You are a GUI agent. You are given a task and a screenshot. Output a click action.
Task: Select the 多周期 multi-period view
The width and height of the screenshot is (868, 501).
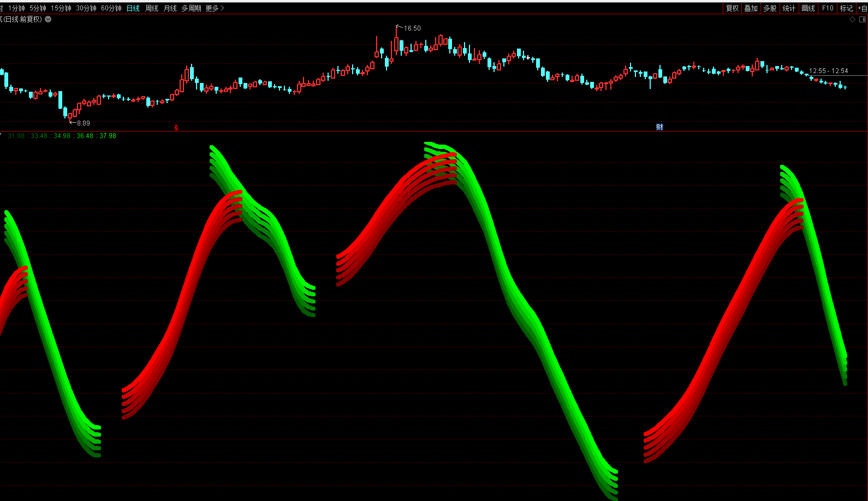click(191, 8)
